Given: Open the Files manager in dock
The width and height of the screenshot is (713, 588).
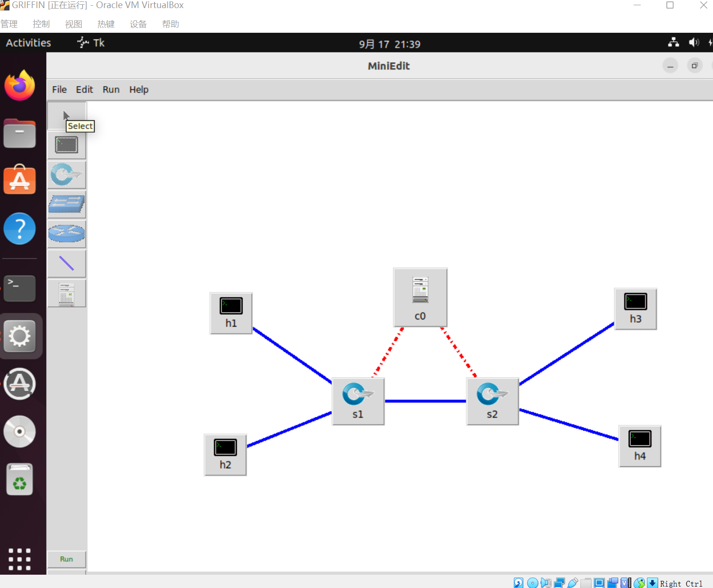Looking at the screenshot, I should (x=19, y=133).
